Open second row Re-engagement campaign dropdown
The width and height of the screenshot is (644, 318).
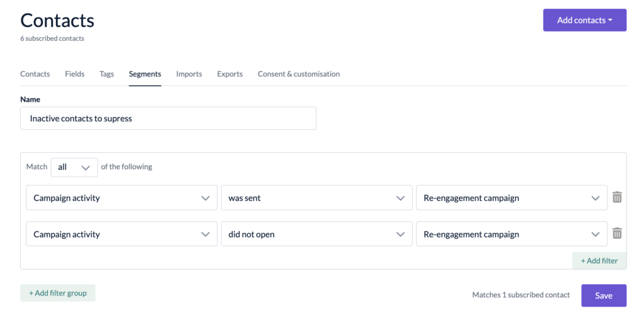[511, 234]
